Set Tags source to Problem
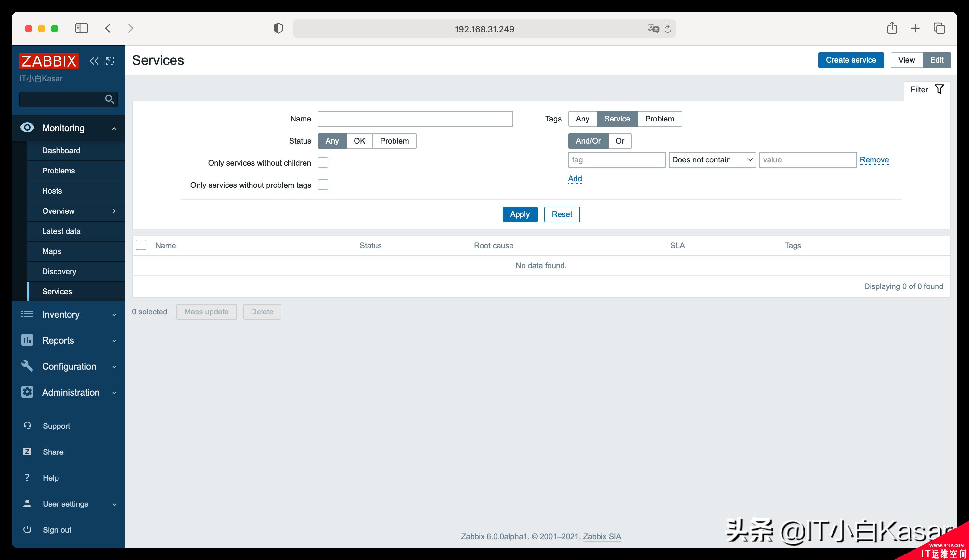 coord(660,119)
